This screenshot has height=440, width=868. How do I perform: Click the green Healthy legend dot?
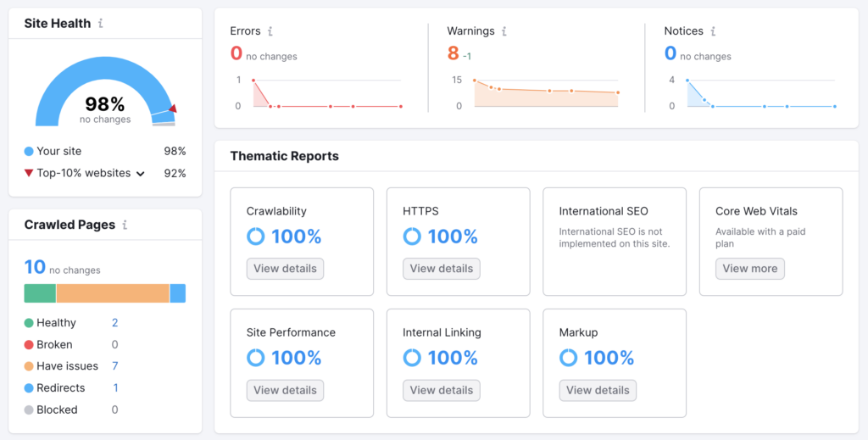tap(29, 323)
